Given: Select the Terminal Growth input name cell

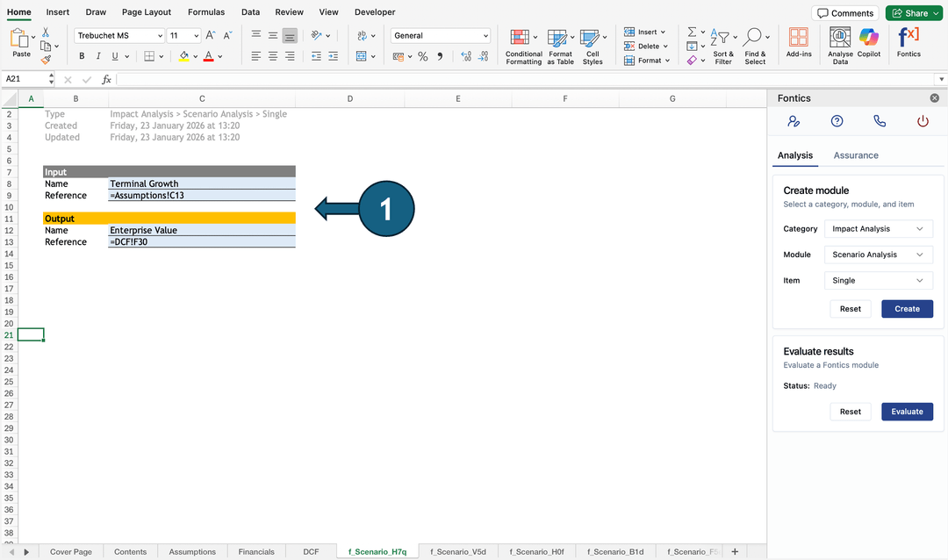Looking at the screenshot, I should [x=202, y=184].
